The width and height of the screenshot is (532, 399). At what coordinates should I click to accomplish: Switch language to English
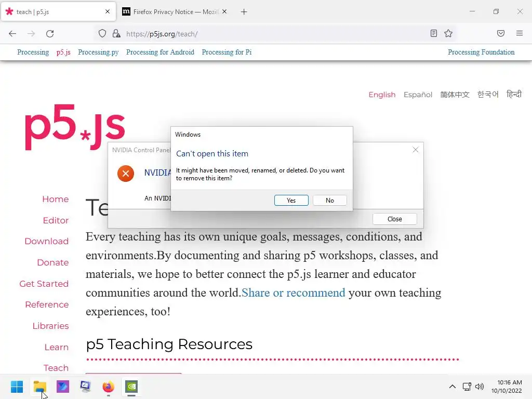tap(382, 95)
